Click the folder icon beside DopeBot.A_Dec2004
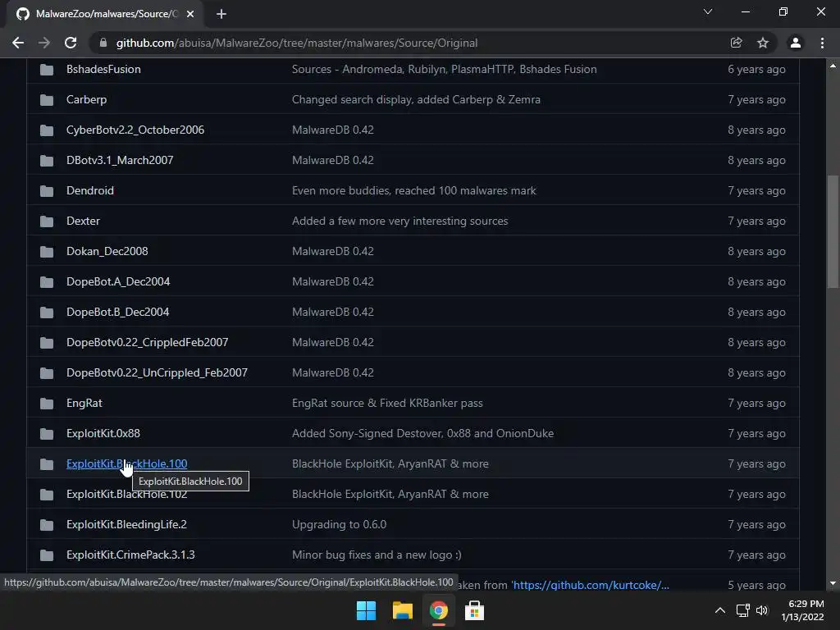Viewport: 840px width, 630px height. coord(47,282)
